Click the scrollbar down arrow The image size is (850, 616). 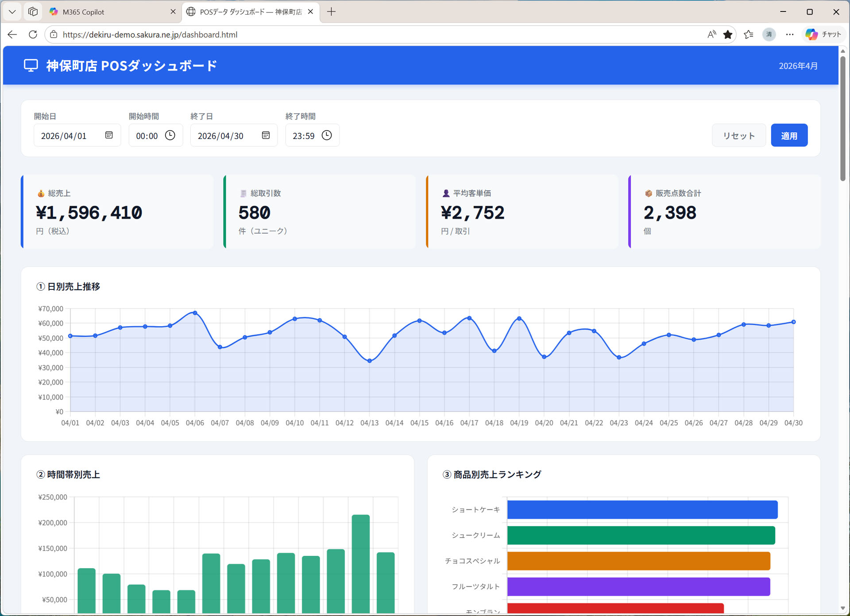click(843, 608)
